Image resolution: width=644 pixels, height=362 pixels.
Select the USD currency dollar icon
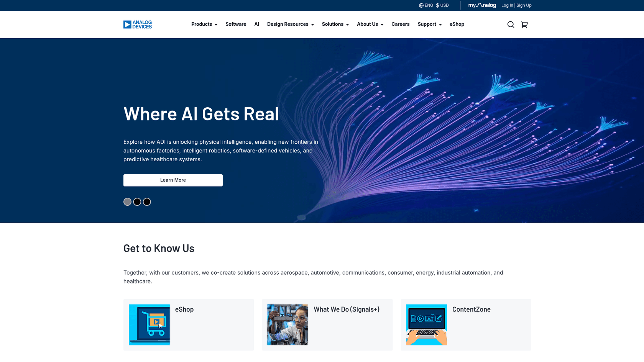437,5
